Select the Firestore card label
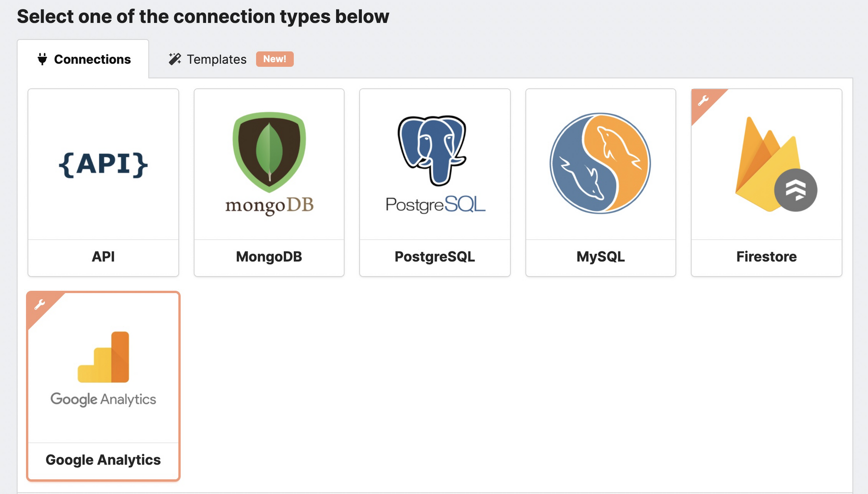868x494 pixels. tap(766, 257)
